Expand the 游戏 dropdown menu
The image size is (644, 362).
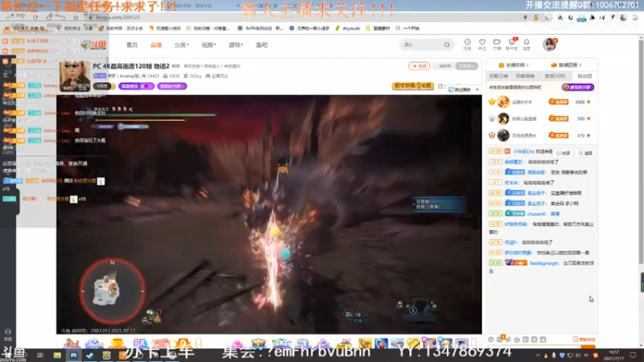[236, 45]
